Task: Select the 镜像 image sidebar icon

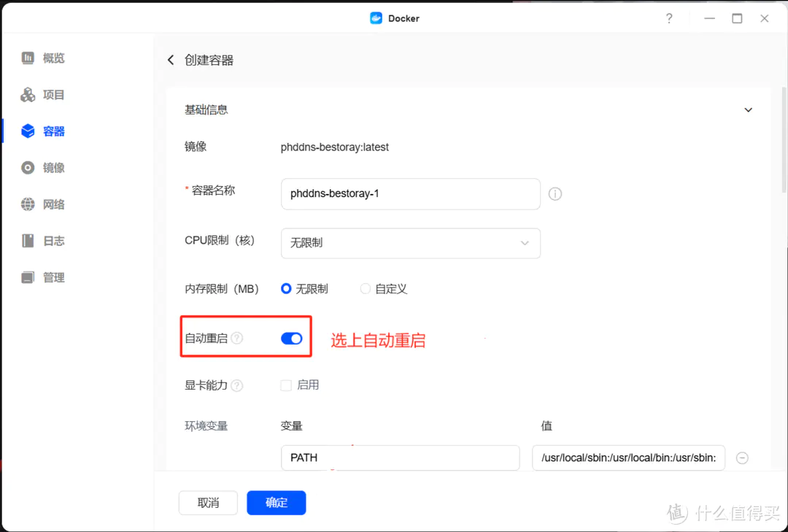Action: pyautogui.click(x=28, y=168)
